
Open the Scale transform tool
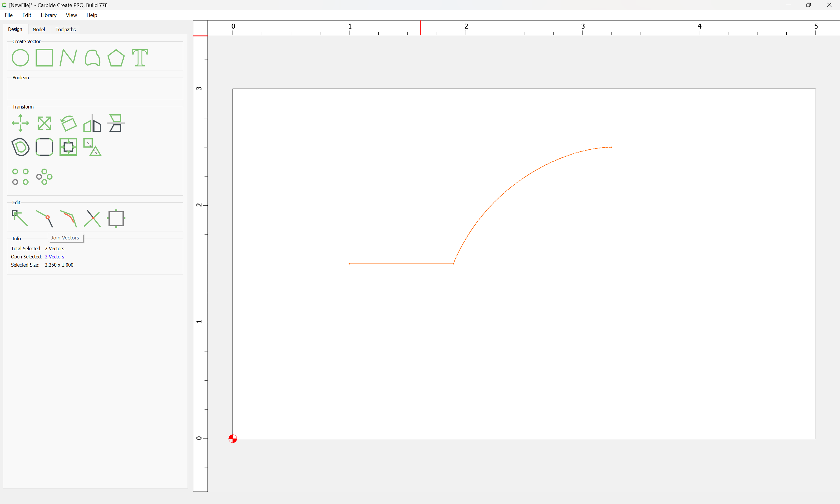(44, 123)
